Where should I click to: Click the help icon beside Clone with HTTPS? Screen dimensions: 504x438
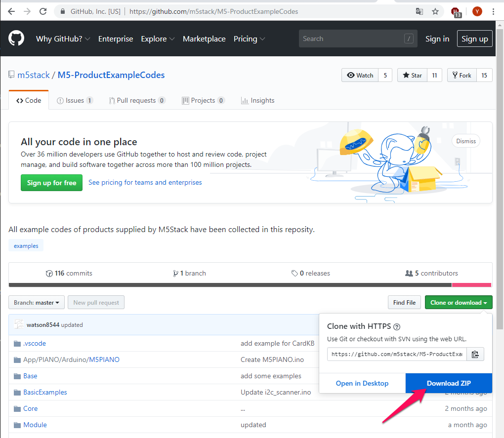coord(396,326)
